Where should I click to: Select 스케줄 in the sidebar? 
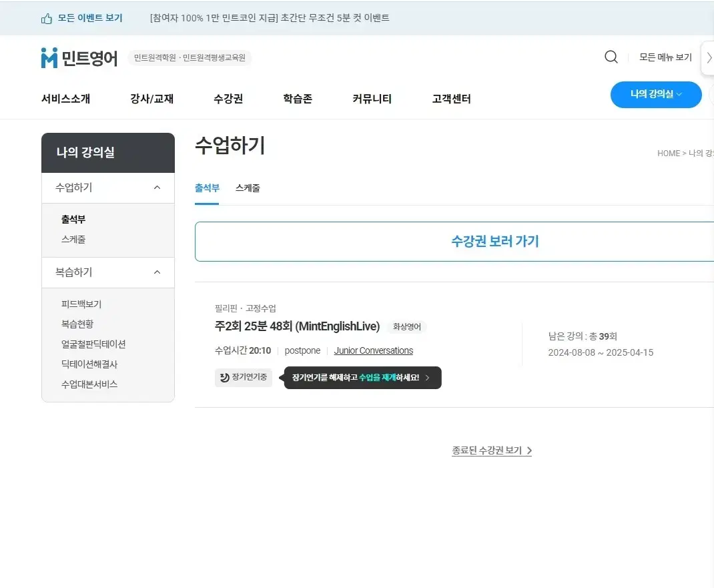(x=73, y=240)
